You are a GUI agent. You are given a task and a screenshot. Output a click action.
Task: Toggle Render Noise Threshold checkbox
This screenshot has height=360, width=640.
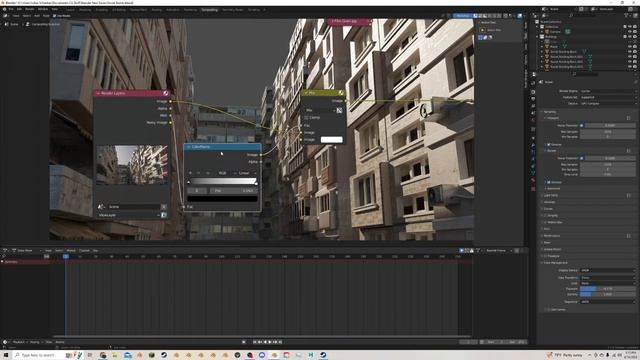point(582,158)
